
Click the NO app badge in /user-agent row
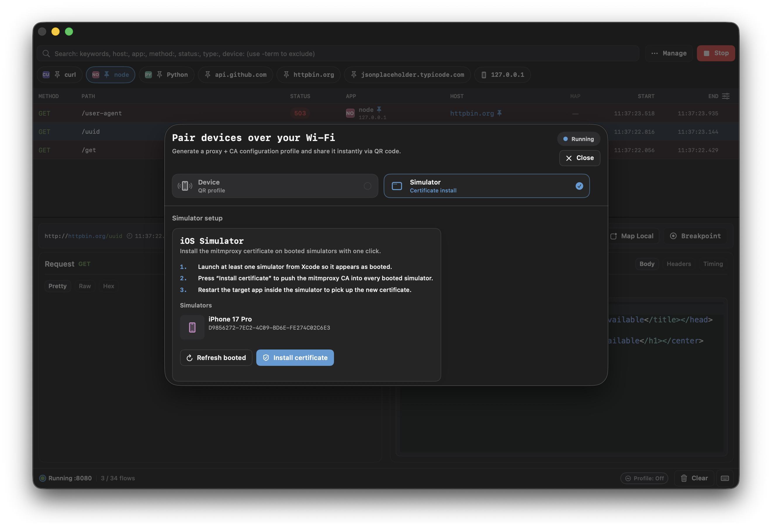350,113
